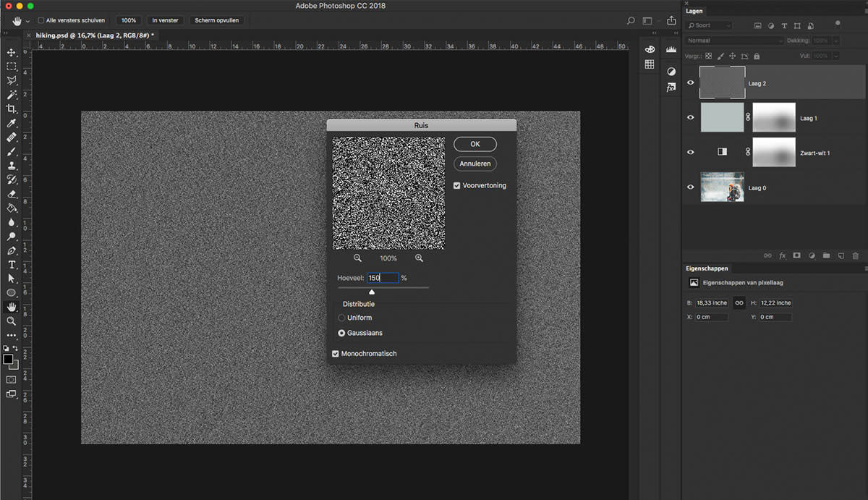Click the share icon in the options bar
The width and height of the screenshot is (868, 500).
click(x=671, y=21)
